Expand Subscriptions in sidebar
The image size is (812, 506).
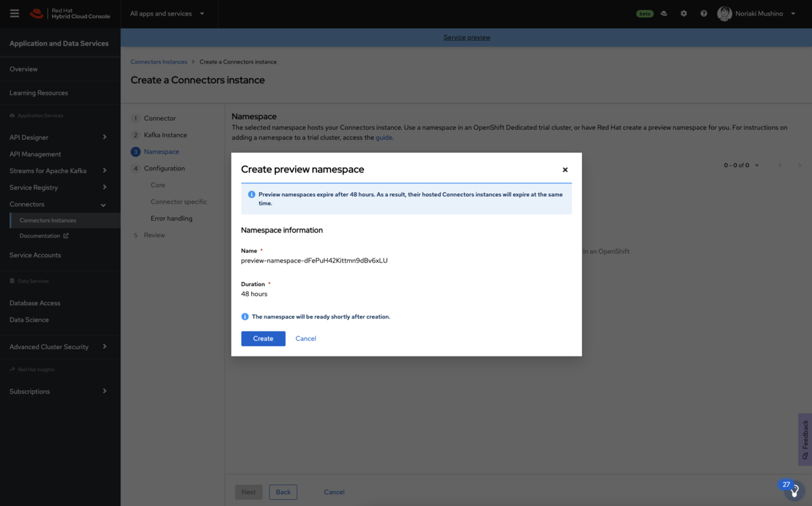pyautogui.click(x=58, y=392)
